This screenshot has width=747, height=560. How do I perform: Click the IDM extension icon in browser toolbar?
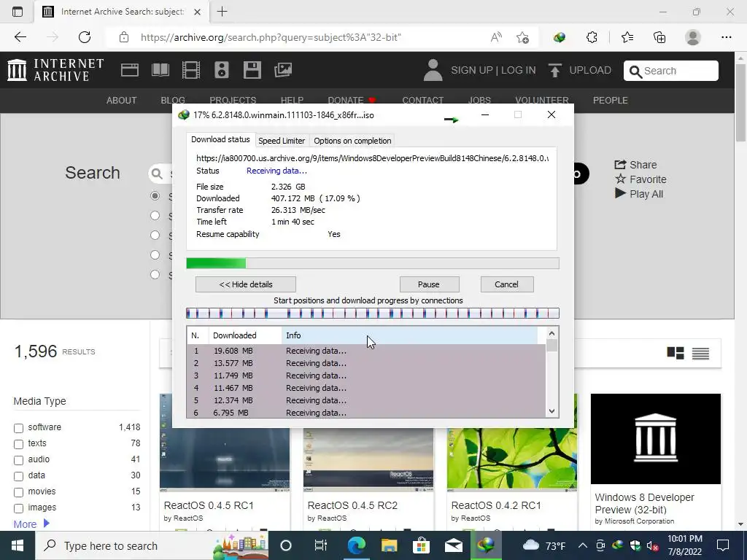tap(560, 37)
